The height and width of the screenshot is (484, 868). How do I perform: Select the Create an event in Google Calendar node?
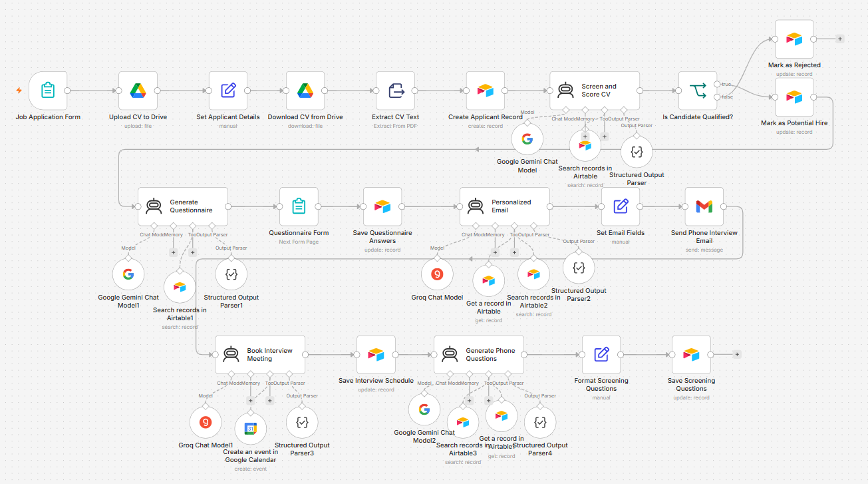coord(251,429)
